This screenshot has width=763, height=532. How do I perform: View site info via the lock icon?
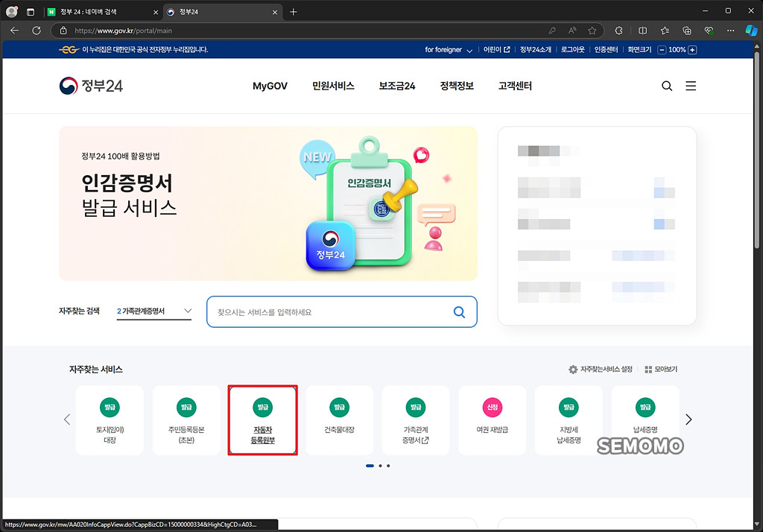[63, 31]
